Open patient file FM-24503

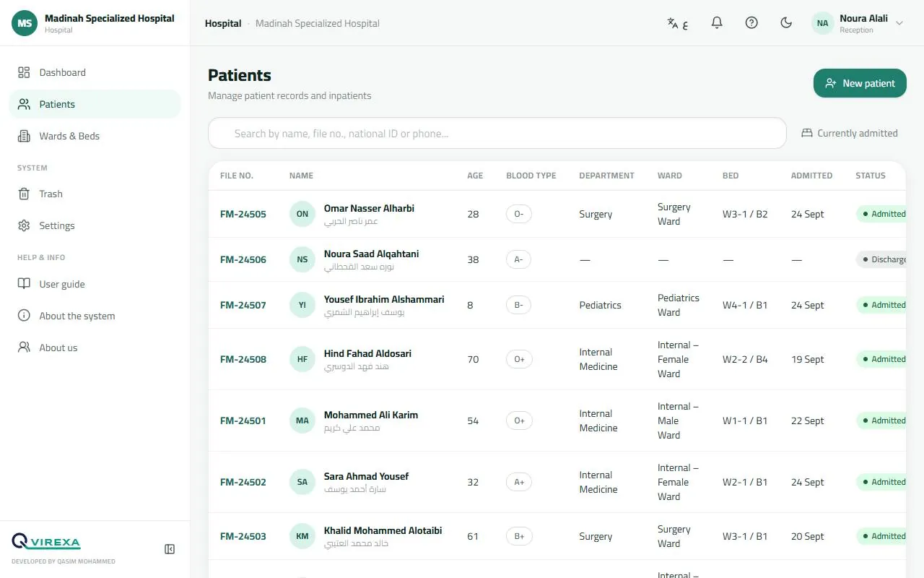[243, 536]
